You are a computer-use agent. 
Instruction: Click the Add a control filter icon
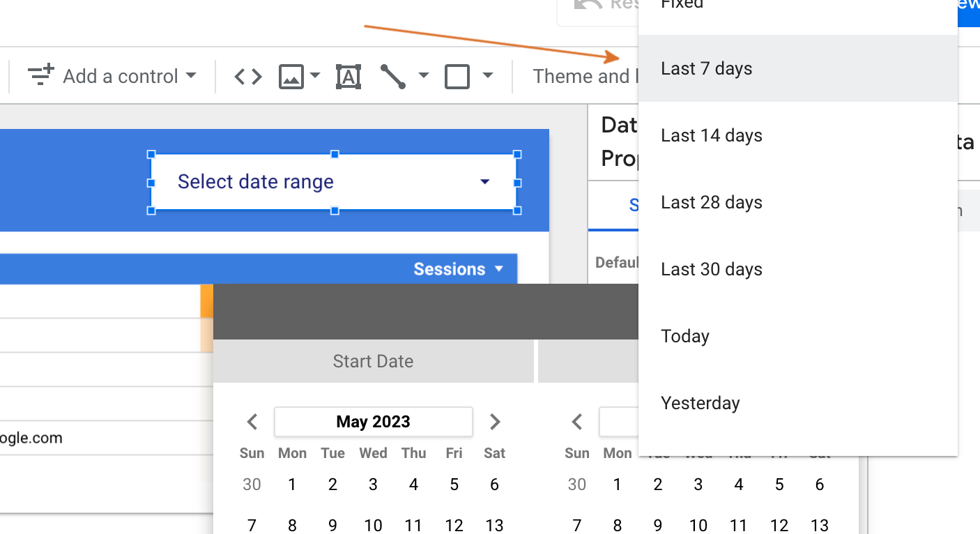[x=40, y=75]
